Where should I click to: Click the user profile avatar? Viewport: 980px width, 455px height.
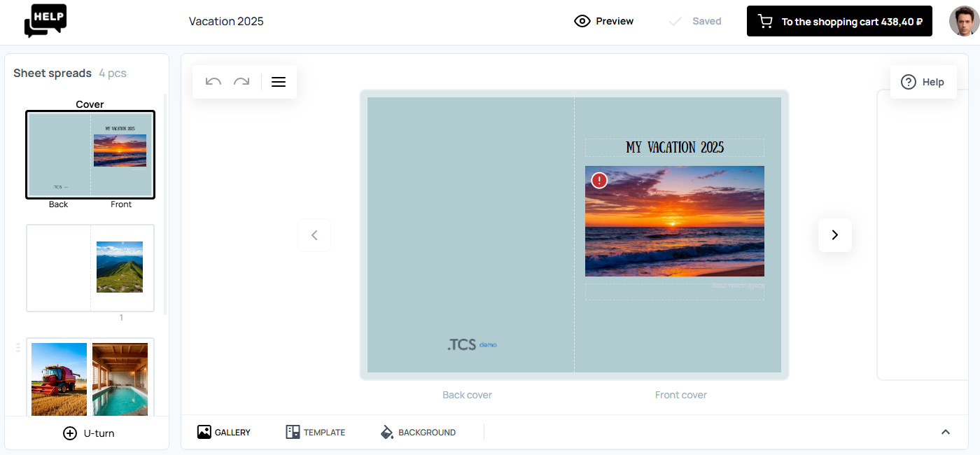pyautogui.click(x=964, y=22)
